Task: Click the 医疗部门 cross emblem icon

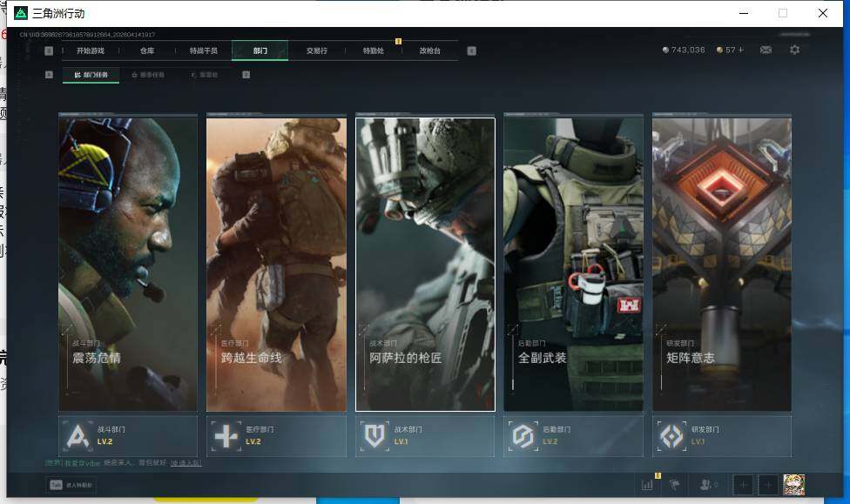Action: coord(226,436)
